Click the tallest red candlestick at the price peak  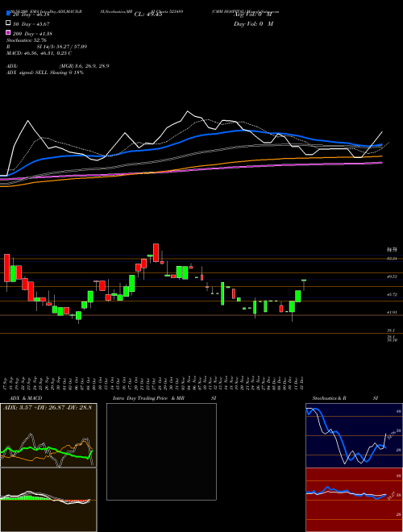pyautogui.click(x=156, y=253)
